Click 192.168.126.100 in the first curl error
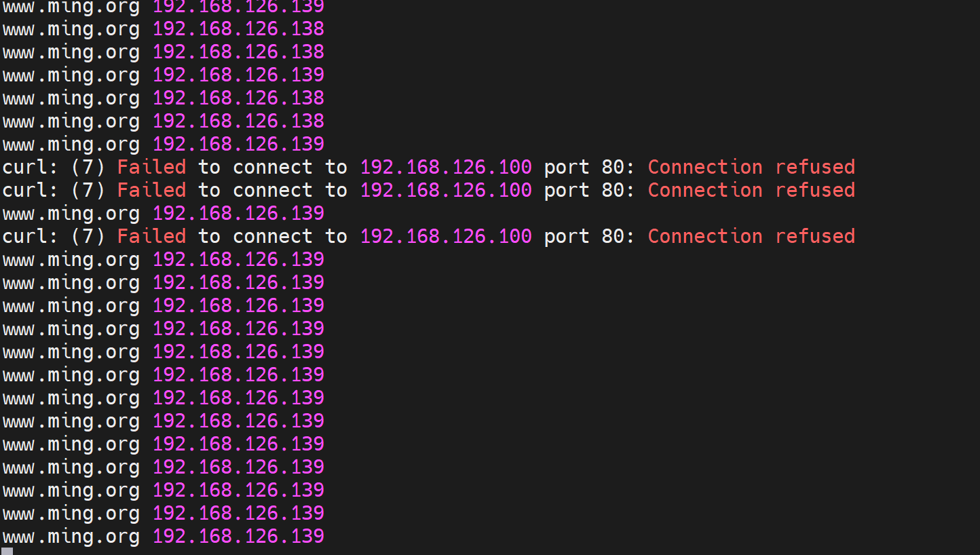The image size is (980, 555). [x=446, y=167]
